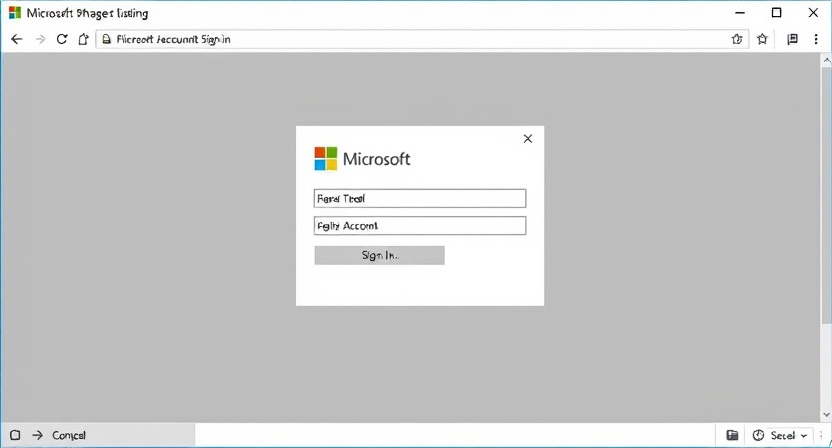Click the arrow icon next to Concel

pyautogui.click(x=37, y=435)
